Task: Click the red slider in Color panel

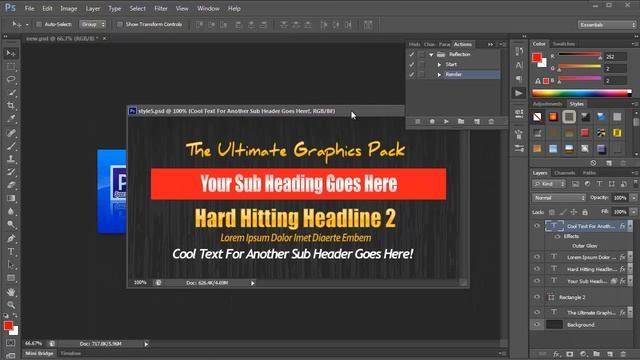Action: 580,55
